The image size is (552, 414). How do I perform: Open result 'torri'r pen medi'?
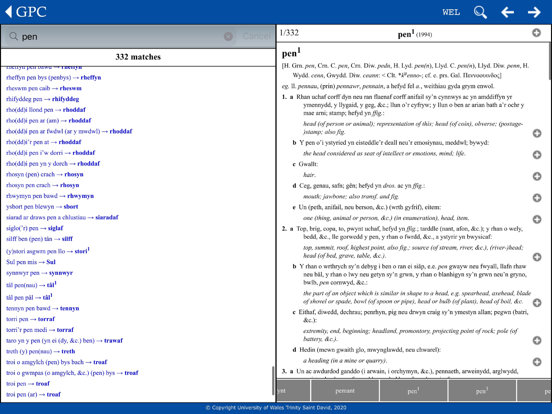pyautogui.click(x=40, y=330)
